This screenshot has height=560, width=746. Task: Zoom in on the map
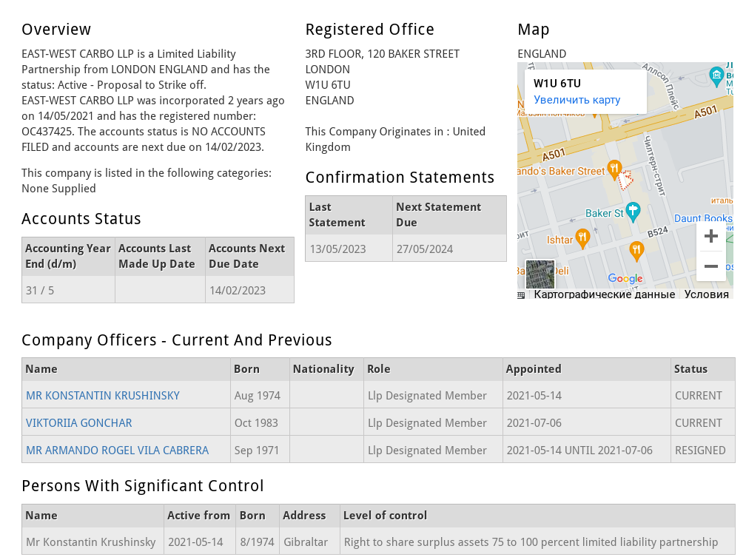point(710,236)
